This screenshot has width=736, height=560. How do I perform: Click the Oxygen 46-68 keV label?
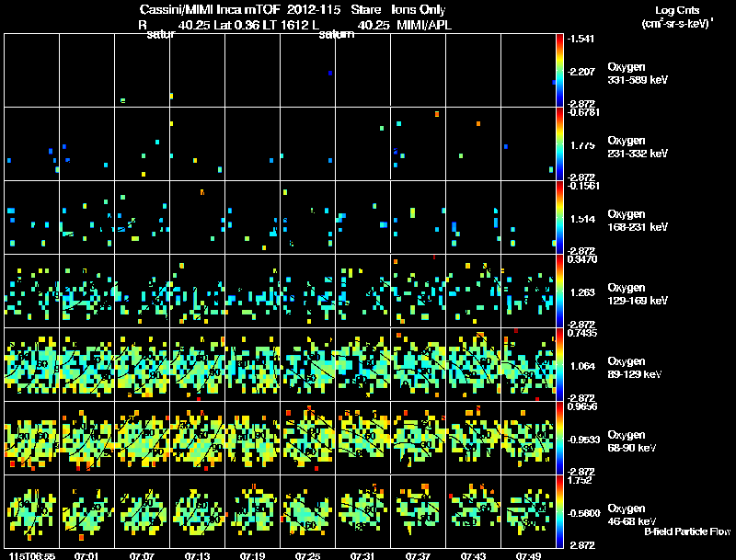632,515
